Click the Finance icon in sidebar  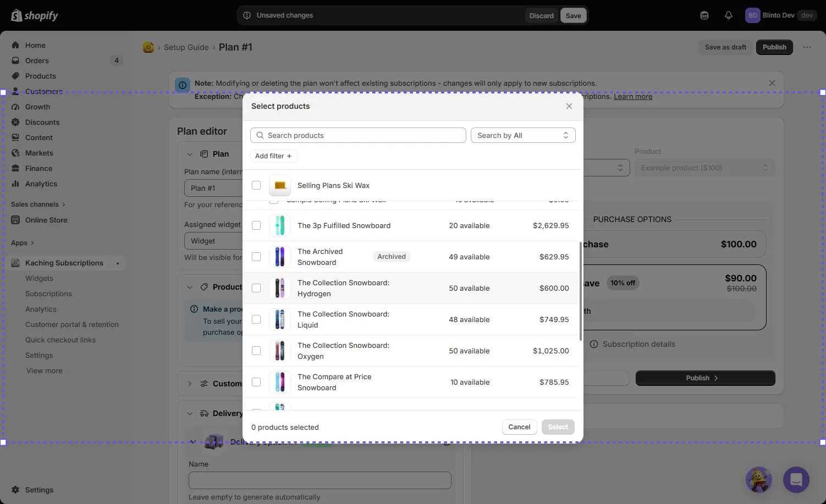[15, 168]
